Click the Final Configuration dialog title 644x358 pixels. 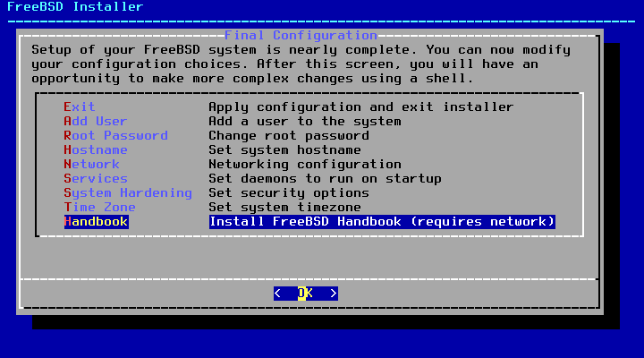pyautogui.click(x=301, y=35)
